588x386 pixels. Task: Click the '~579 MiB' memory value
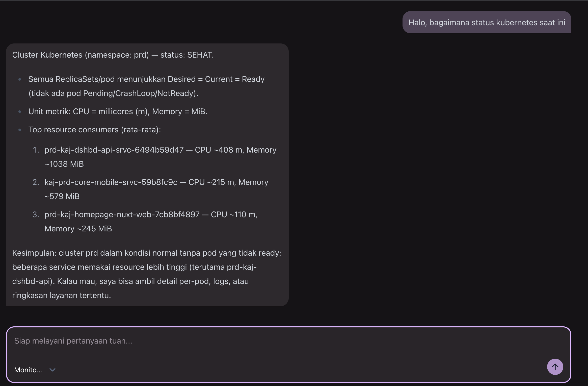point(62,196)
